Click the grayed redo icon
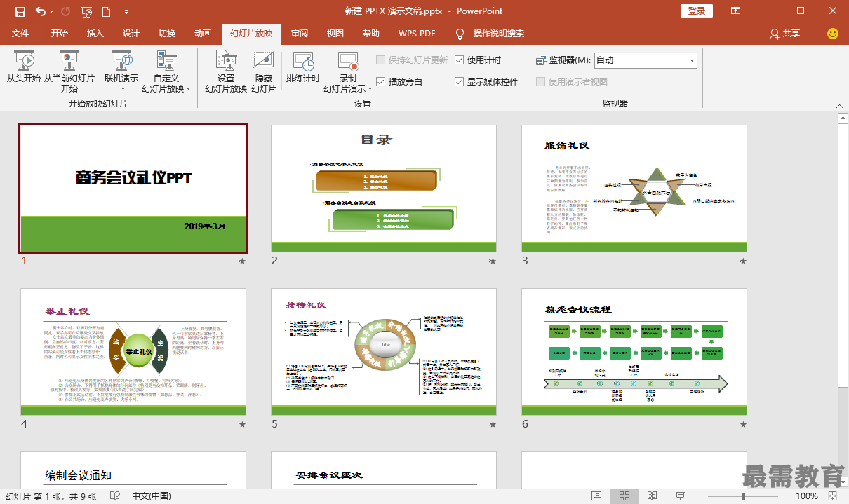This screenshot has width=849, height=504. click(x=66, y=11)
